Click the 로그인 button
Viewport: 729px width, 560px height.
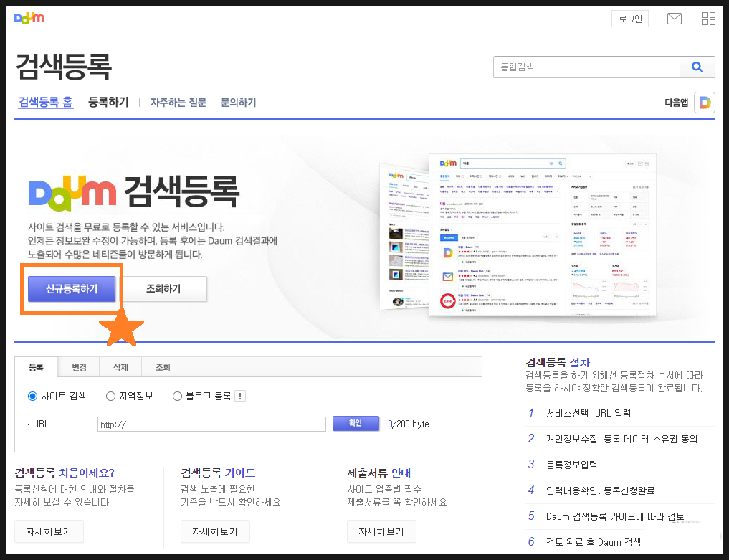click(630, 19)
